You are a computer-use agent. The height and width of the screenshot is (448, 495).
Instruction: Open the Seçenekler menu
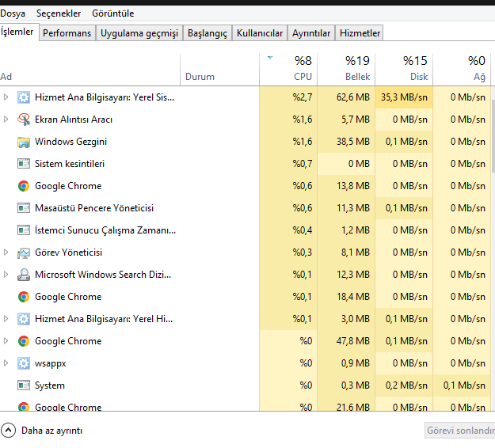(59, 13)
